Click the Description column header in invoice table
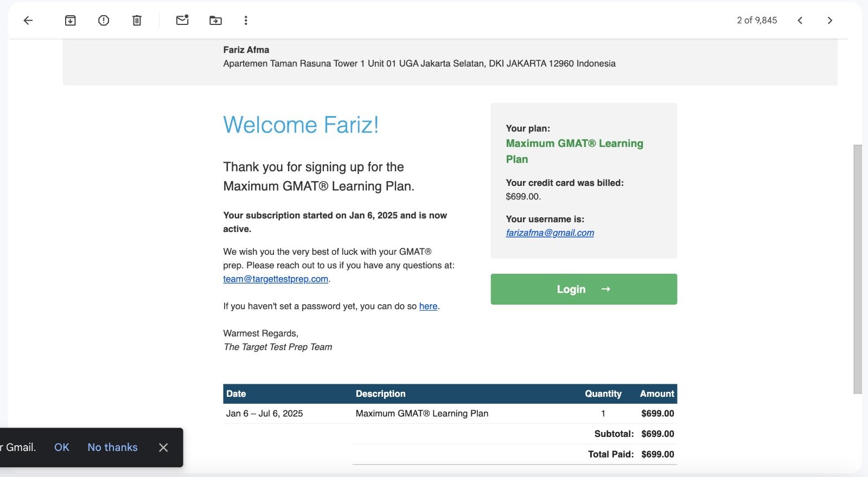The width and height of the screenshot is (868, 477). click(x=380, y=394)
